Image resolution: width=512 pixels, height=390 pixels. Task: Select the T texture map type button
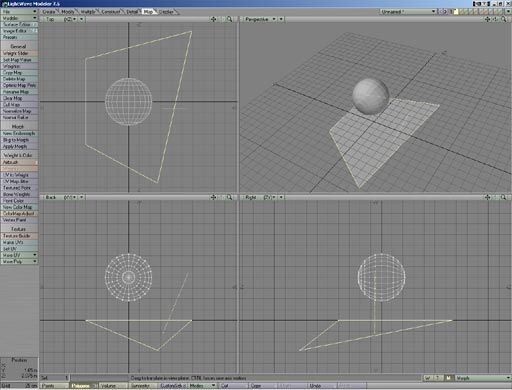[438, 378]
